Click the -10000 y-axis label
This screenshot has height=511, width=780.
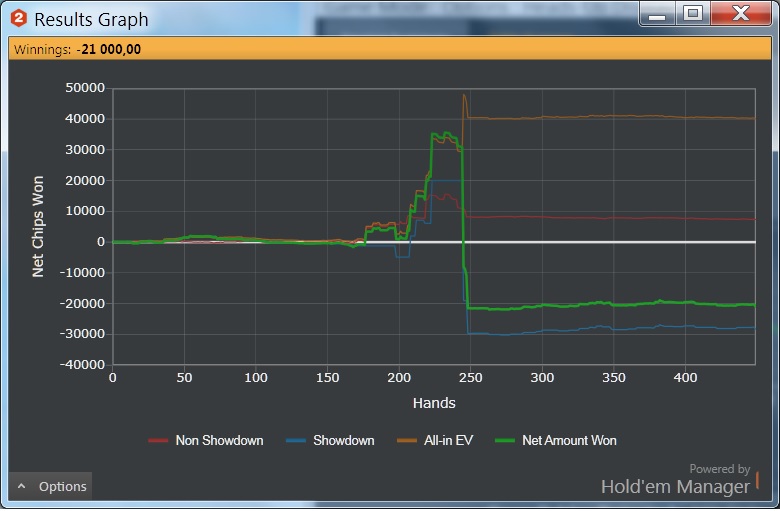[x=83, y=273]
